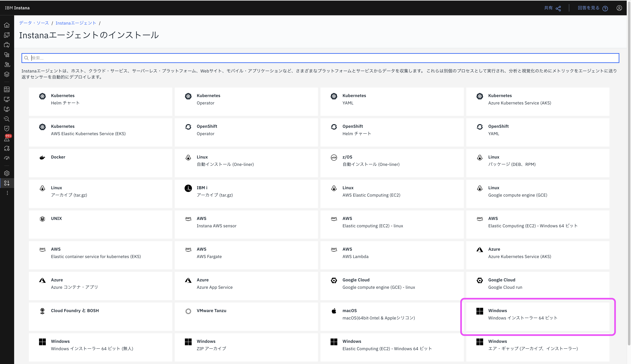Choose the Kubernetes Helm チャート tile

click(100, 102)
